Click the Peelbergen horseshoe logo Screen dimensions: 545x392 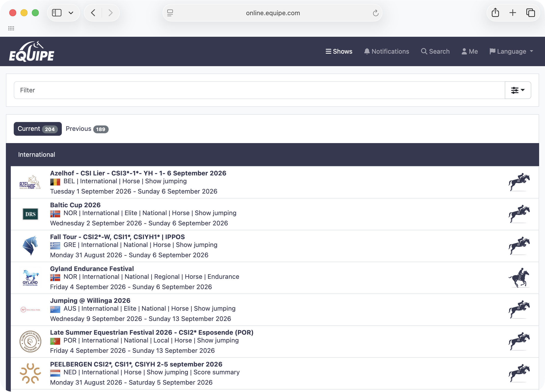(30, 373)
